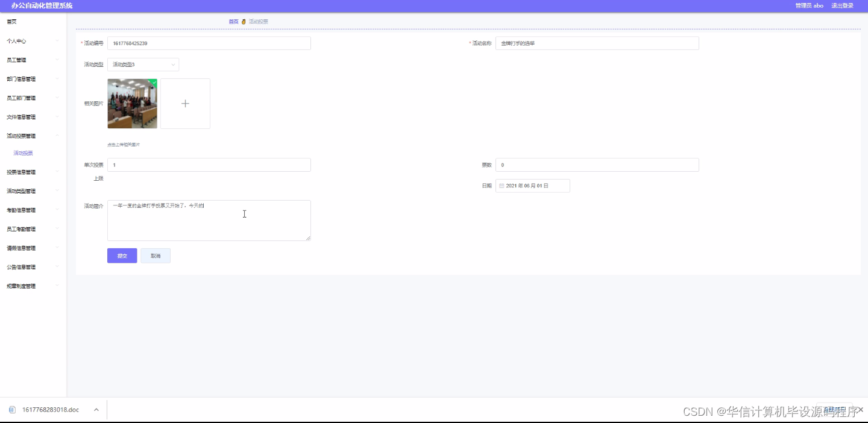Expand the downloaded 1617768283018.doc file actions

[96, 409]
